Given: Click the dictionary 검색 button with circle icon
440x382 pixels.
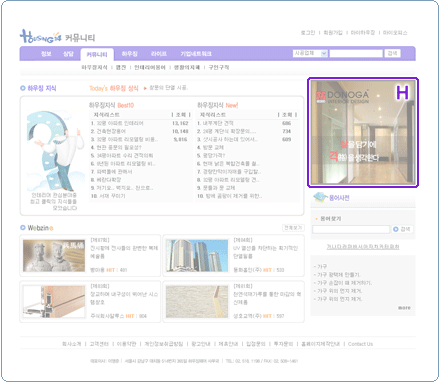Looking at the screenshot, I should 402,229.
